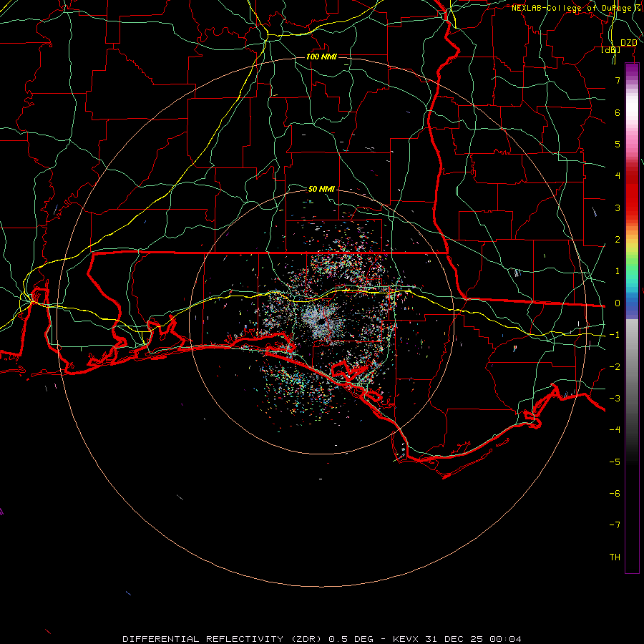The height and width of the screenshot is (644, 644).
Task: Click the "3" value on the scale
Action: (x=618, y=208)
